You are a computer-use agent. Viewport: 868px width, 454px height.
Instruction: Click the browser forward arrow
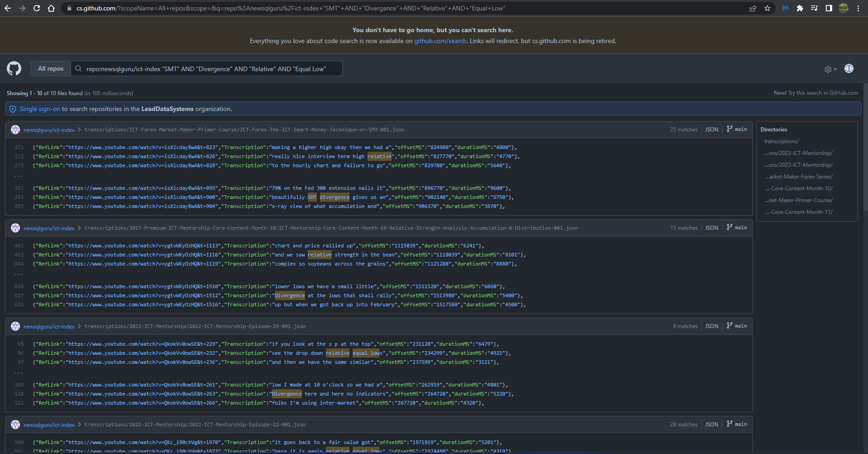pos(22,8)
